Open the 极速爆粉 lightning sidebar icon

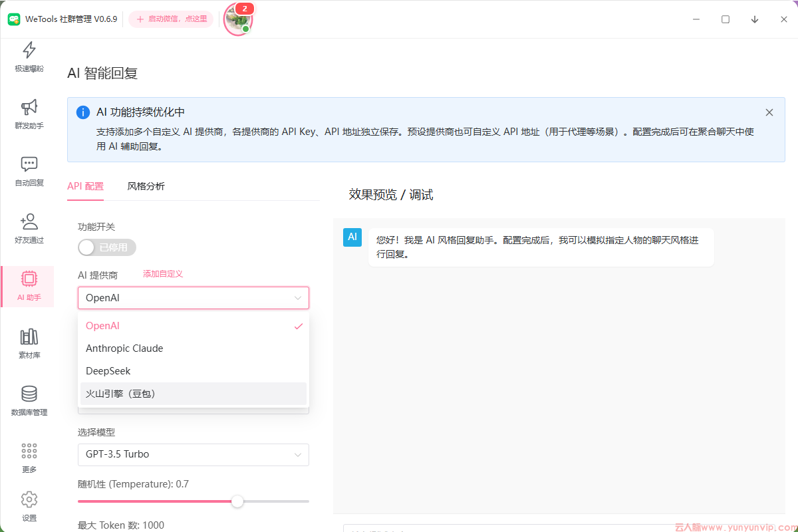pyautogui.click(x=29, y=51)
